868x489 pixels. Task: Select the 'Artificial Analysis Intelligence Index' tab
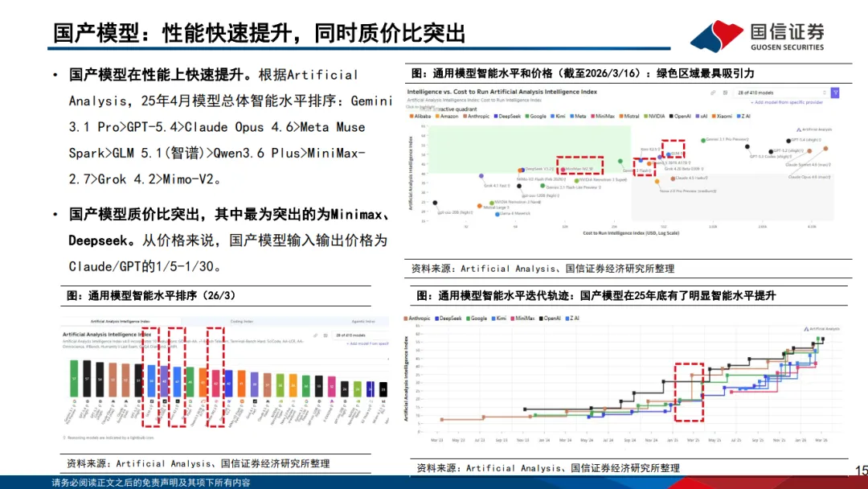(120, 321)
